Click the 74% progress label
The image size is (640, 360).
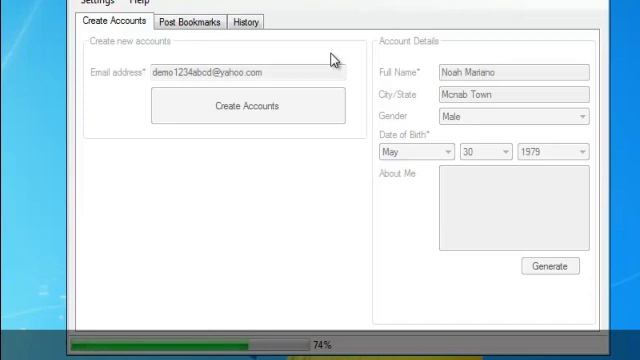pos(322,345)
